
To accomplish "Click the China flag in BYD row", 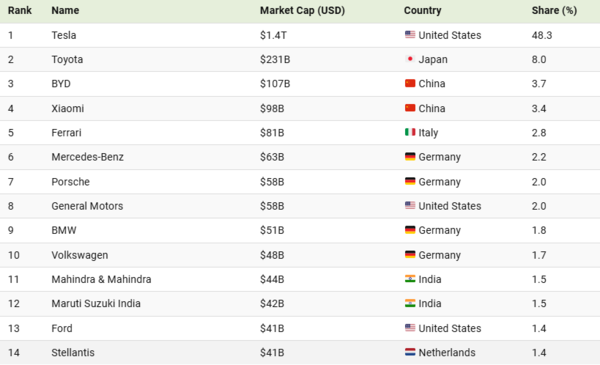I will point(410,83).
